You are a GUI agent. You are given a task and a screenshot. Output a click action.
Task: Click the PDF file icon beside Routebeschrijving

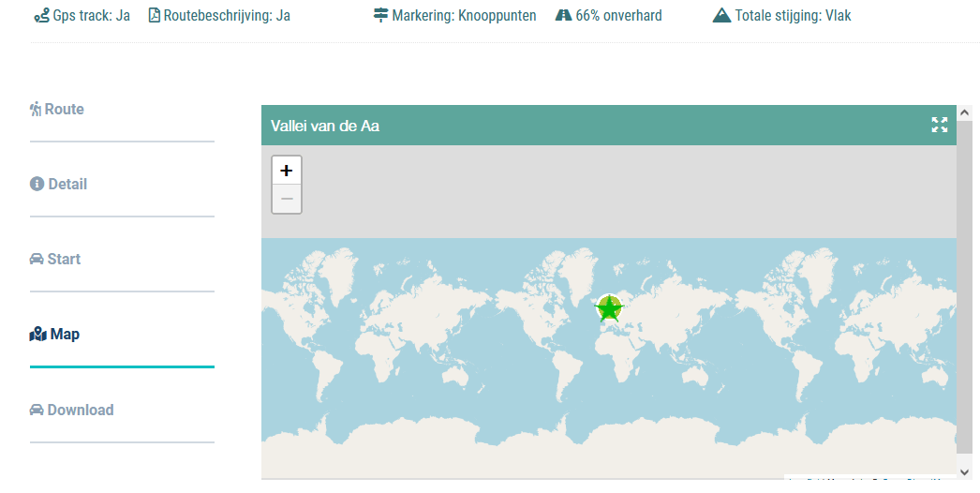(x=155, y=16)
